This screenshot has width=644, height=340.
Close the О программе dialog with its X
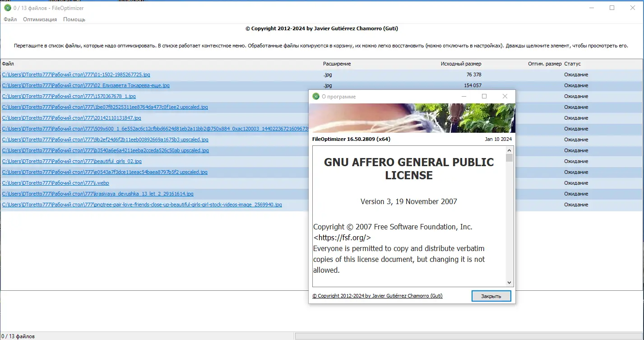[x=505, y=96]
